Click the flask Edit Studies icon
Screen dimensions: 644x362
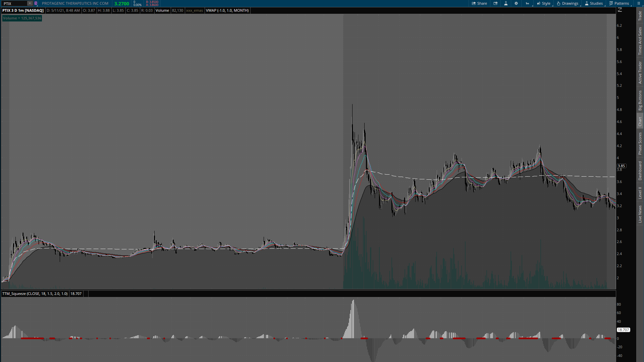[x=506, y=3]
